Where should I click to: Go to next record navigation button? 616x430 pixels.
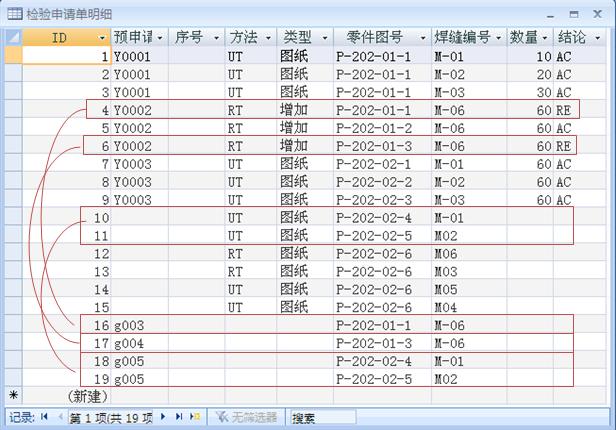165,417
